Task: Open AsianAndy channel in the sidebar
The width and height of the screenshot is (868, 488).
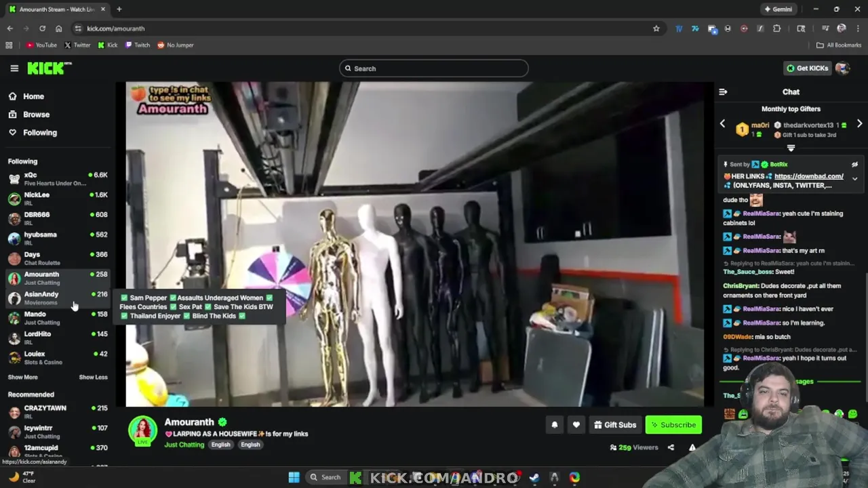Action: click(x=58, y=298)
